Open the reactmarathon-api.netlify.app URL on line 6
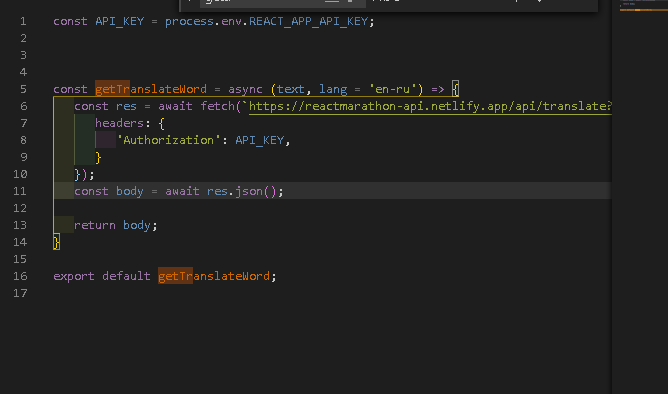This screenshot has width=668, height=394. pyautogui.click(x=430, y=106)
